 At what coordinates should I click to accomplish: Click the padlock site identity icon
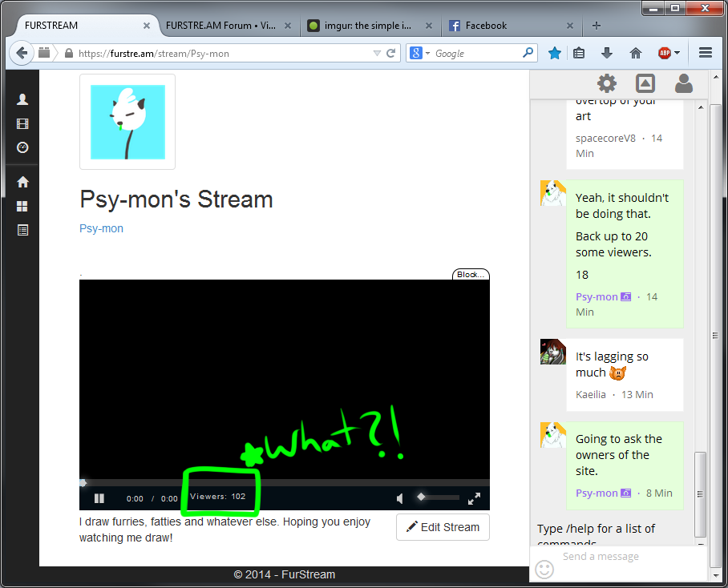tap(69, 54)
